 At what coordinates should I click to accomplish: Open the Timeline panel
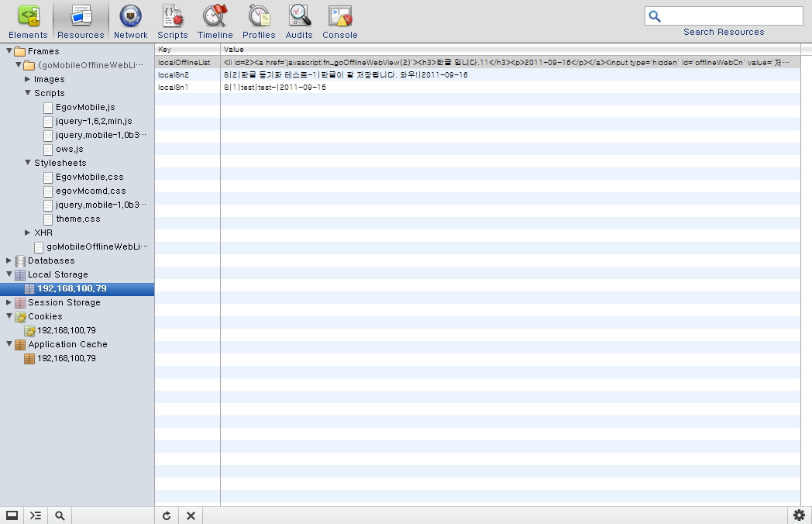pyautogui.click(x=215, y=22)
